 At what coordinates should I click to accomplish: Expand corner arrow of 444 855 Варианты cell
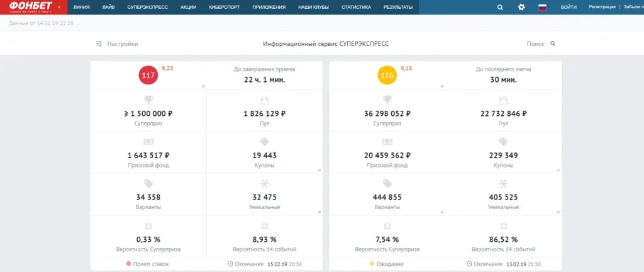(441, 212)
